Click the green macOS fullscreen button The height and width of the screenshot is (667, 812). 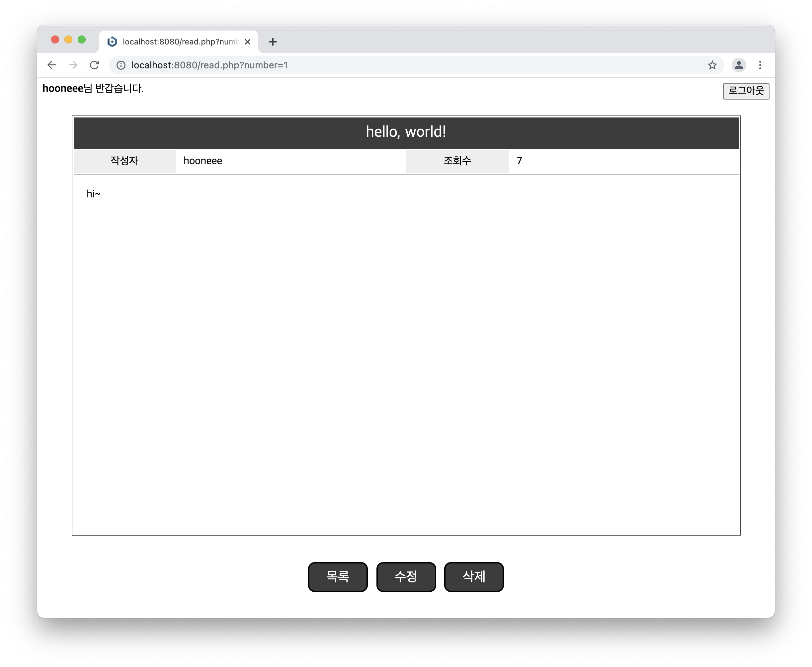click(x=81, y=39)
